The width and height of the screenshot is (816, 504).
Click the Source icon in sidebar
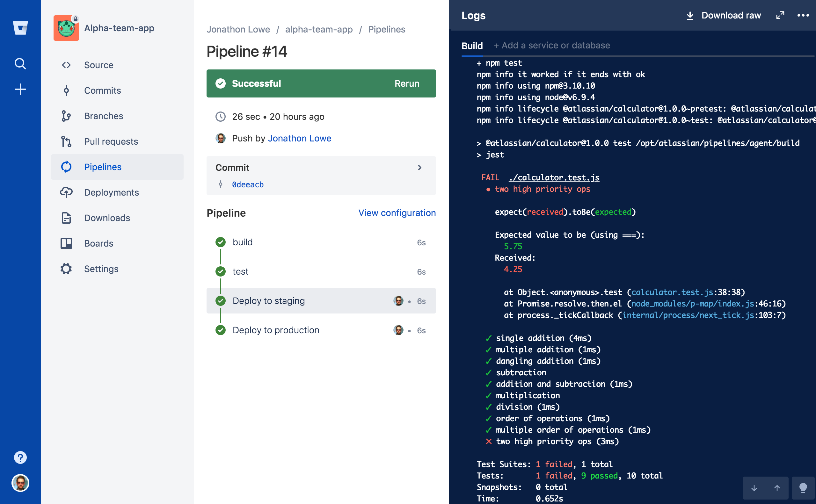66,65
